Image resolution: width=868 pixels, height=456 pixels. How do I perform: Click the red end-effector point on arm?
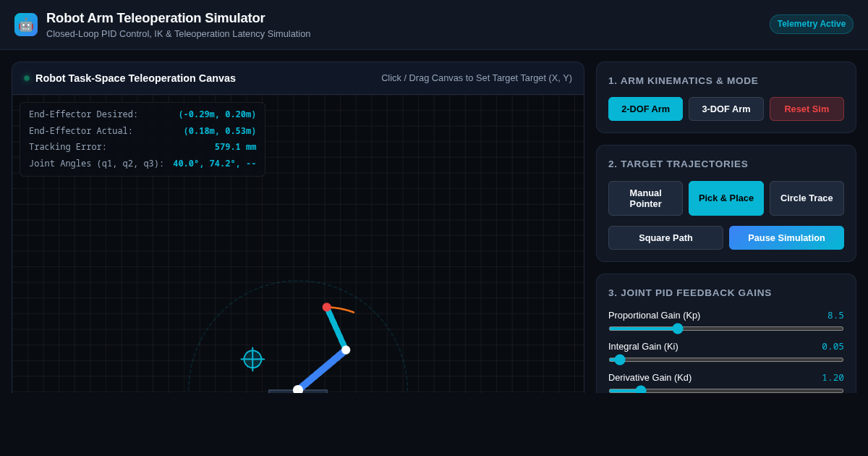pyautogui.click(x=327, y=307)
